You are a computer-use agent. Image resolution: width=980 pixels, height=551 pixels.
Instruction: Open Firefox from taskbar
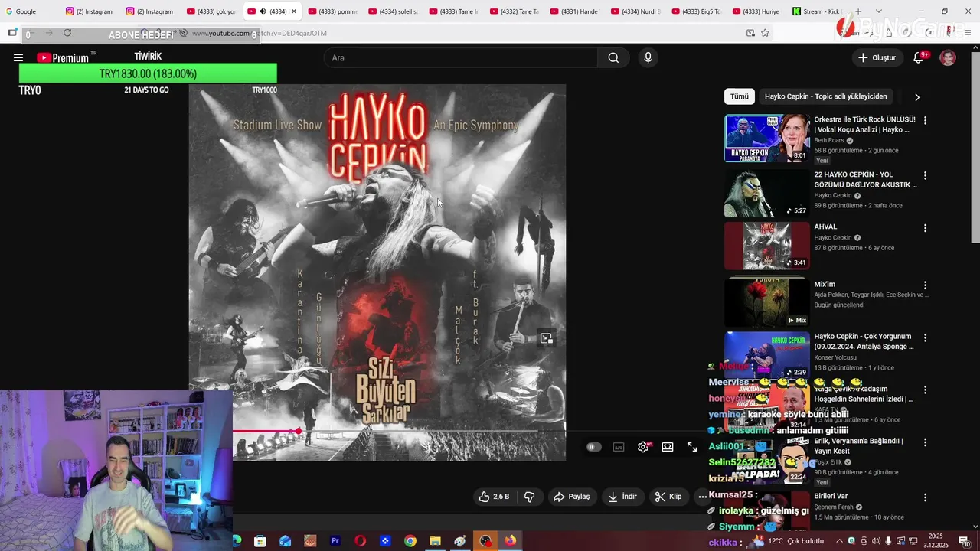[510, 541]
